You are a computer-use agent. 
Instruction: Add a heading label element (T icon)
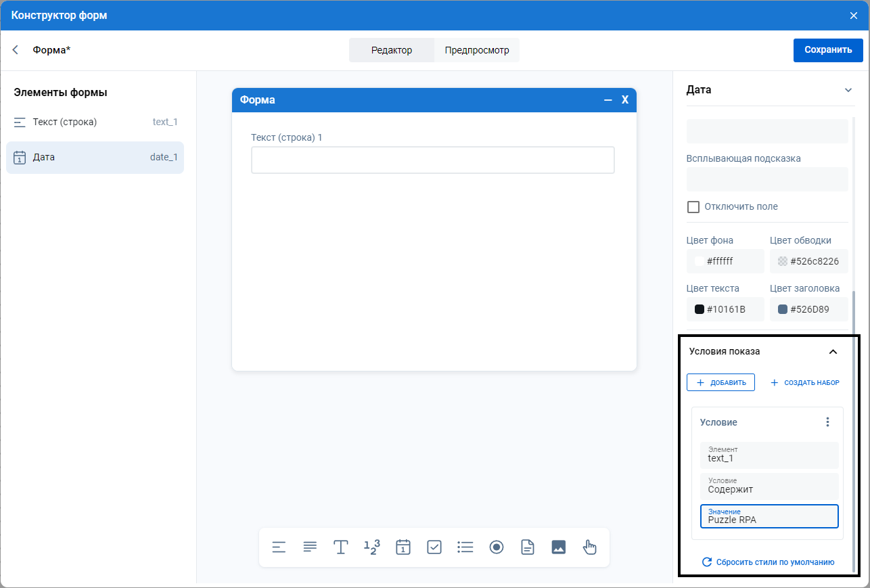(341, 547)
